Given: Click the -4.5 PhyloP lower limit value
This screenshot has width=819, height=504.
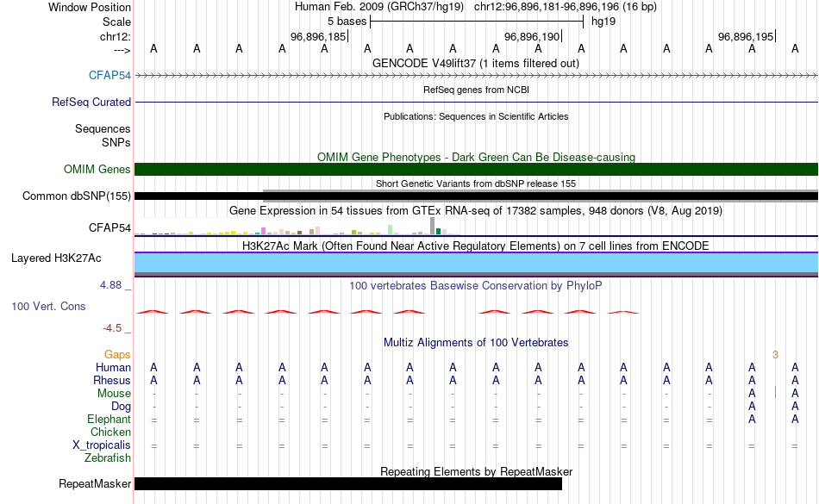Looking at the screenshot, I should [x=112, y=327].
